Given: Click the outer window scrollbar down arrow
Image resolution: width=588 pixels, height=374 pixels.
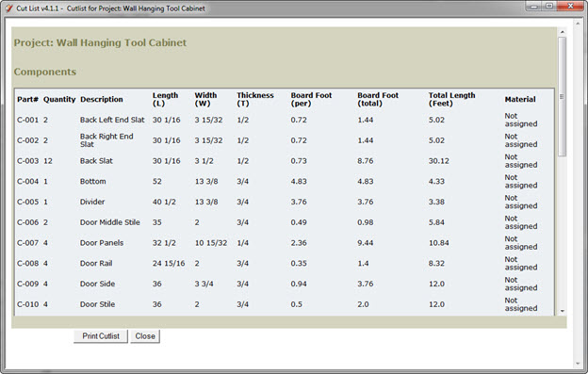Looking at the screenshot, I should [x=578, y=364].
